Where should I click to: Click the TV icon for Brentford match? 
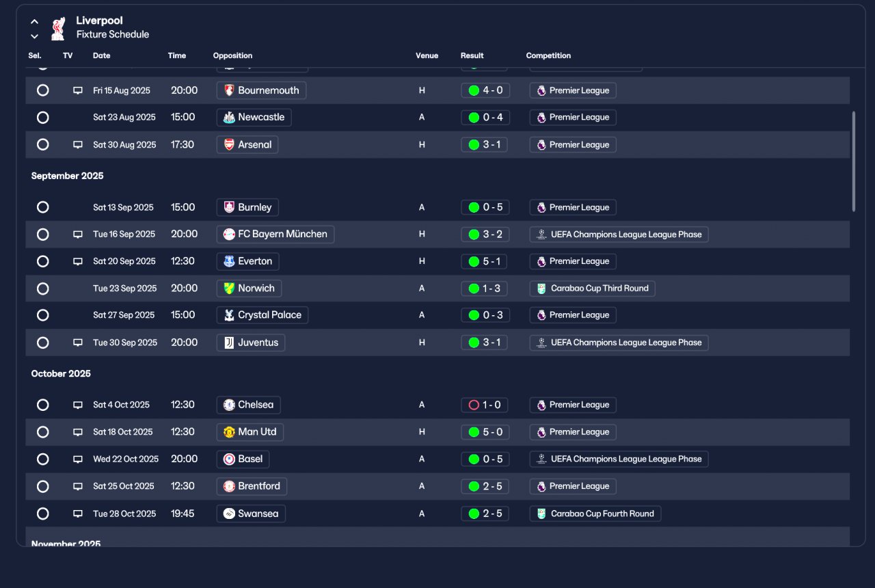[78, 486]
